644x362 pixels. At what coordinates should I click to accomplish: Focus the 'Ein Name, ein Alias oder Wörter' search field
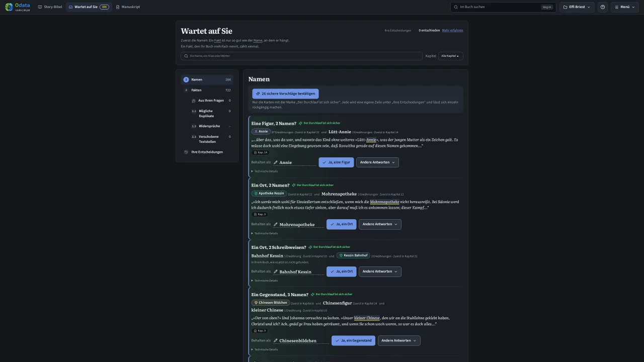tap(301, 56)
